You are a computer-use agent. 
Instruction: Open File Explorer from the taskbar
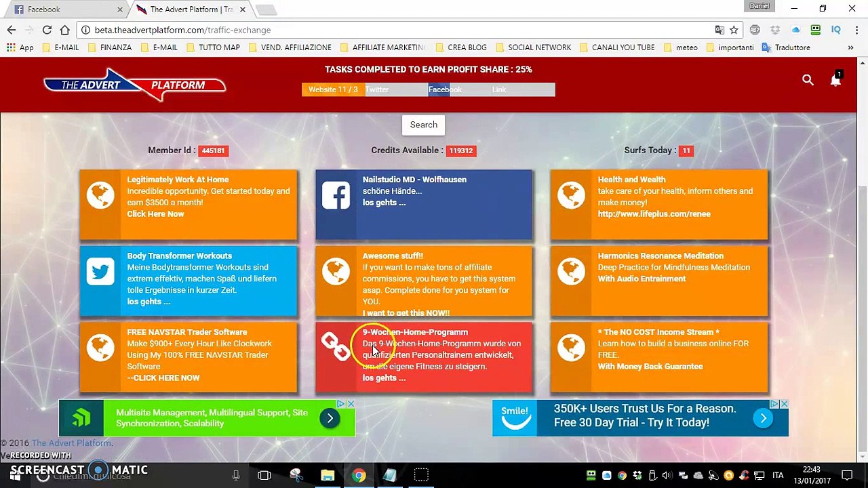click(328, 475)
